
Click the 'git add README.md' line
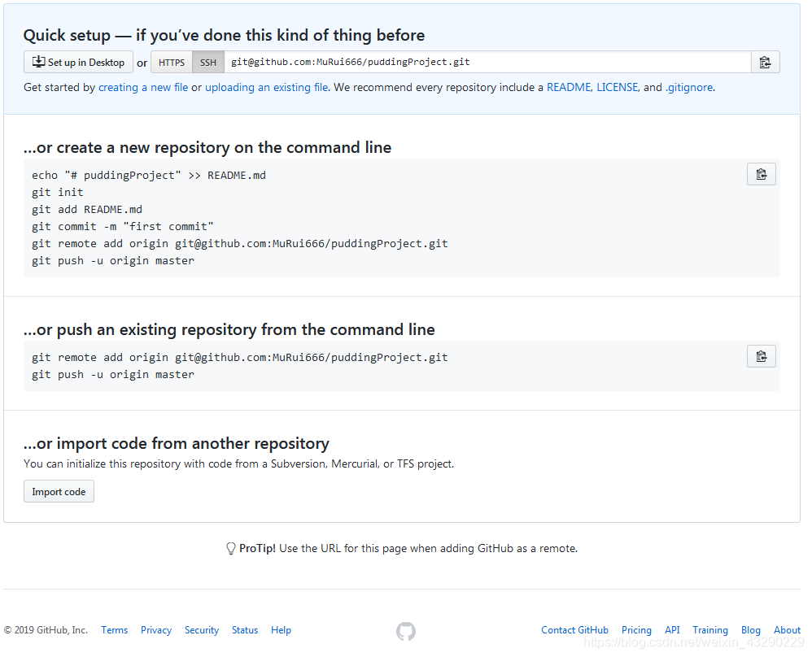(x=87, y=210)
